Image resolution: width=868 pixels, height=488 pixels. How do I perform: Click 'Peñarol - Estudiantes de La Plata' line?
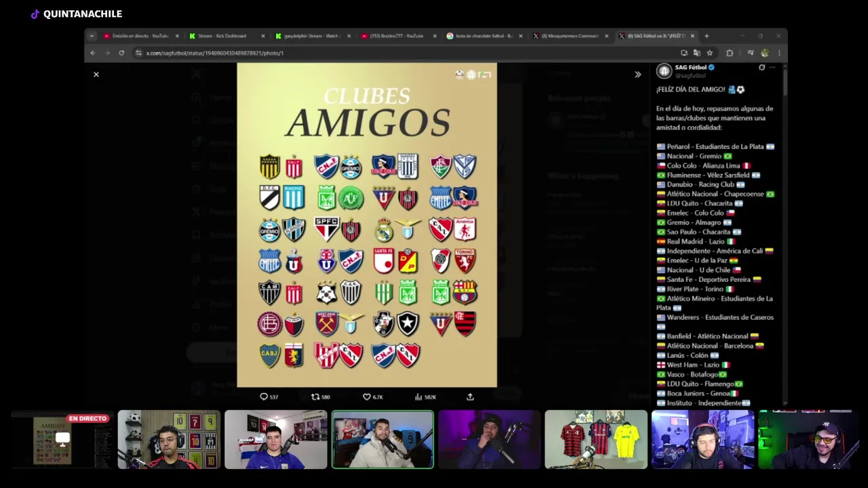715,146
